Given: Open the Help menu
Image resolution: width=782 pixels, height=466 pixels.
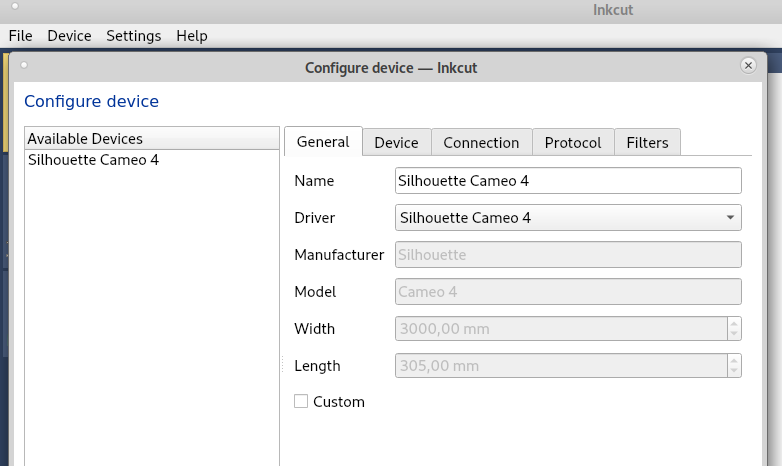Looking at the screenshot, I should (192, 36).
